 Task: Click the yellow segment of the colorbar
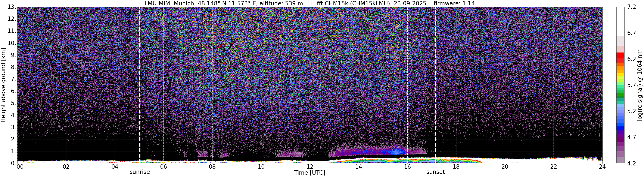(x=620, y=75)
